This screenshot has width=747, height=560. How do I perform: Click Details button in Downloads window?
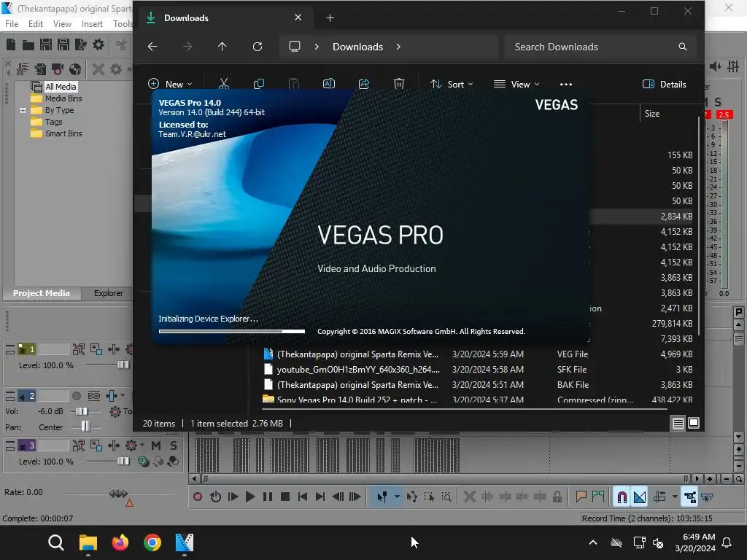pos(665,85)
